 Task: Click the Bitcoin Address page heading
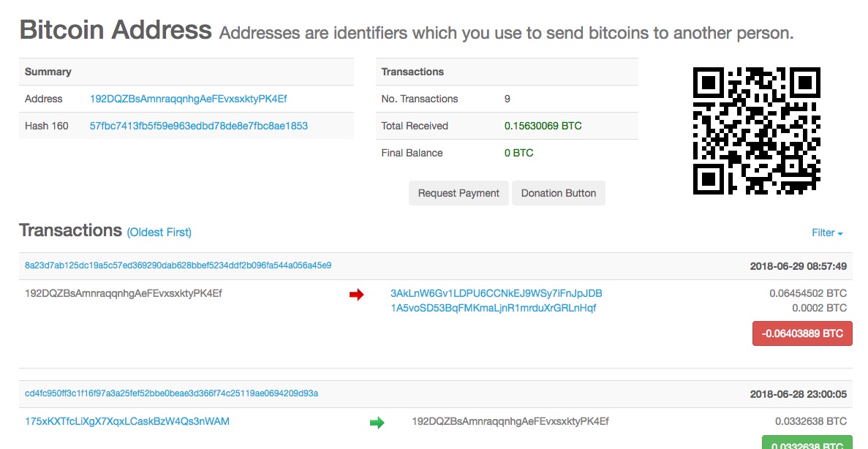point(116,31)
